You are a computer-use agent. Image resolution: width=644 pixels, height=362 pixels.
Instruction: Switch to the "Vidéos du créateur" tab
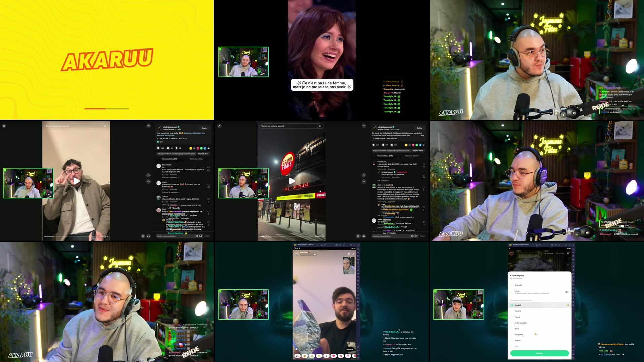pos(196,159)
